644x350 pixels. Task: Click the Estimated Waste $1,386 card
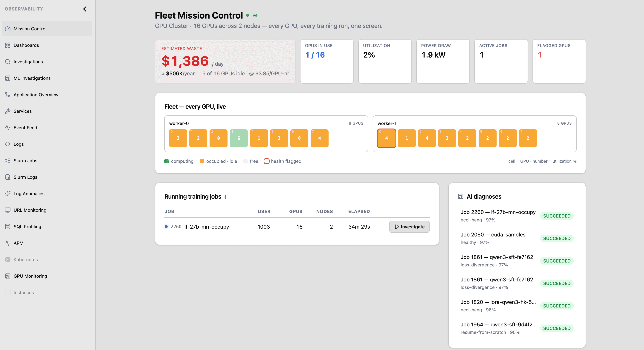(225, 61)
